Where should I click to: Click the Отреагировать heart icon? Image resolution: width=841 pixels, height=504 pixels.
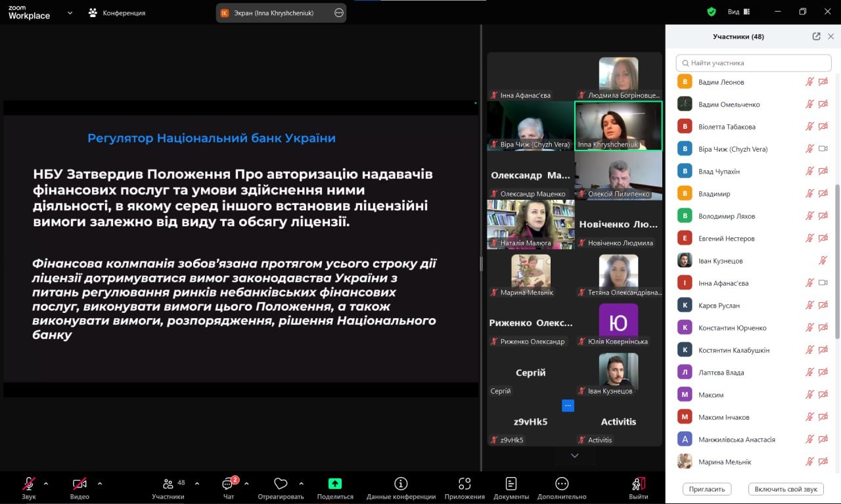(281, 484)
